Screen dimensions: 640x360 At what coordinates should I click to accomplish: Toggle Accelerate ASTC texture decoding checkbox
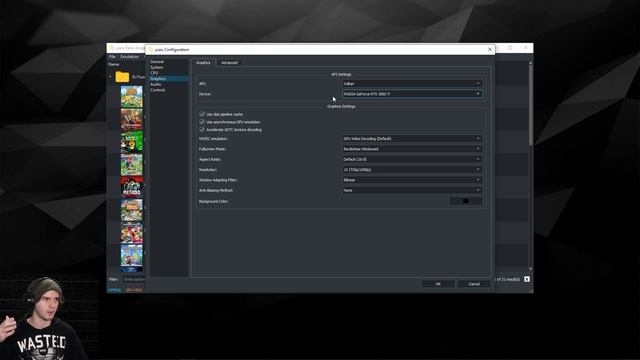click(x=202, y=130)
